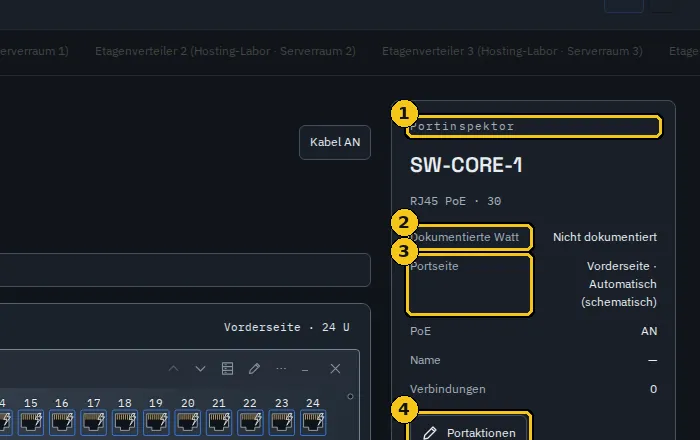Click the 'Name' row label
The width and height of the screenshot is (700, 440).
[425, 360]
